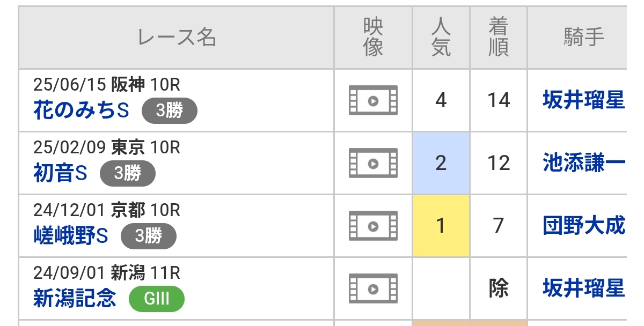Click the blue 2番人気 cell
The image size is (644, 326).
441,163
